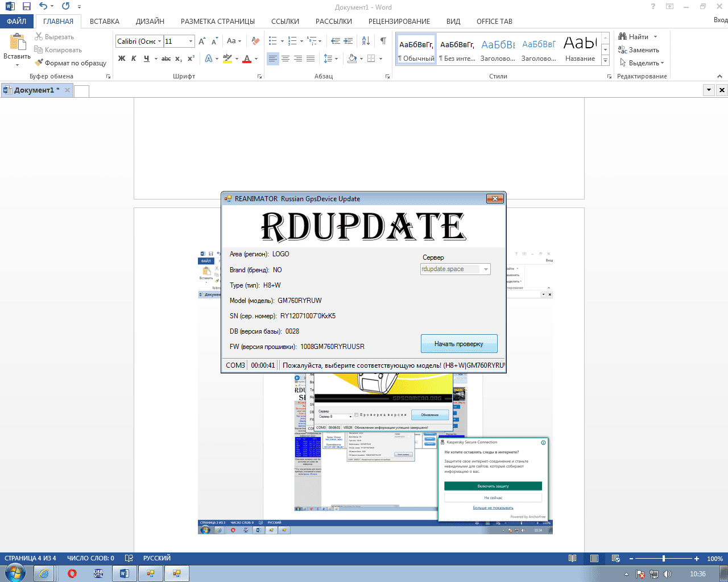Click Заменить in the editing group

[x=643, y=50]
